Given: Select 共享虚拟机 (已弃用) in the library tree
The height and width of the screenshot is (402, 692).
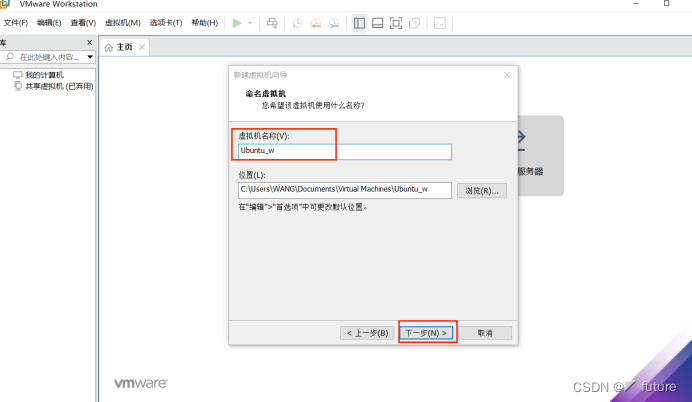Looking at the screenshot, I should click(59, 86).
